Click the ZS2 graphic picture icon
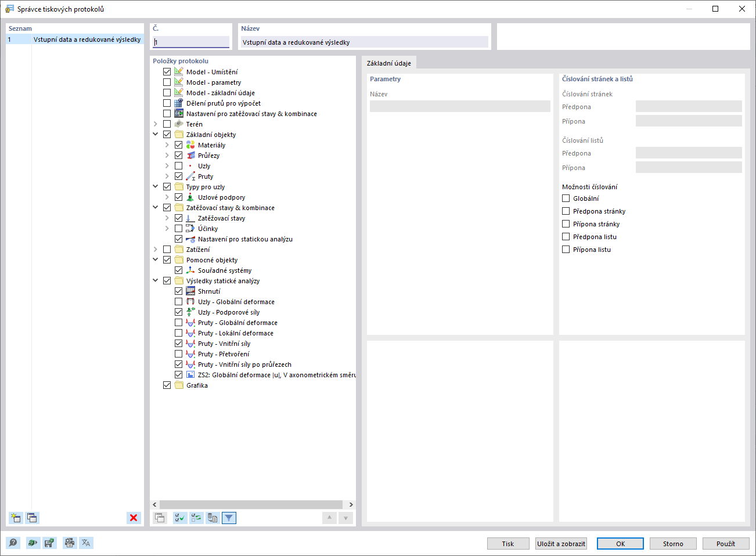This screenshot has width=756, height=556. click(190, 375)
